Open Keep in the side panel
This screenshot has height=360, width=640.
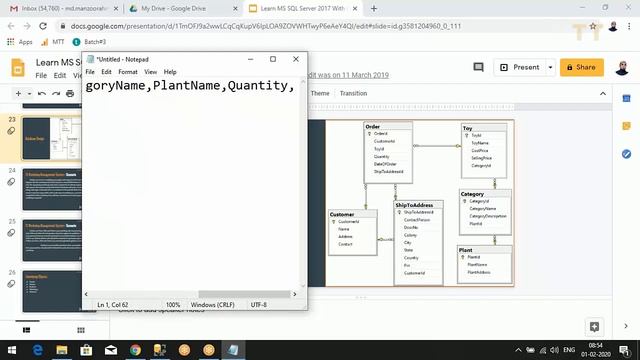pos(627,126)
